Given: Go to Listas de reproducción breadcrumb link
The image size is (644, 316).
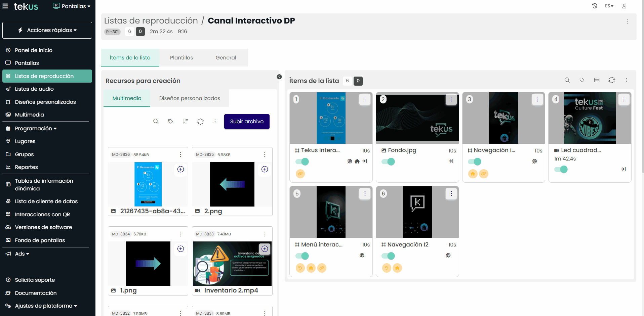Looking at the screenshot, I should 151,21.
